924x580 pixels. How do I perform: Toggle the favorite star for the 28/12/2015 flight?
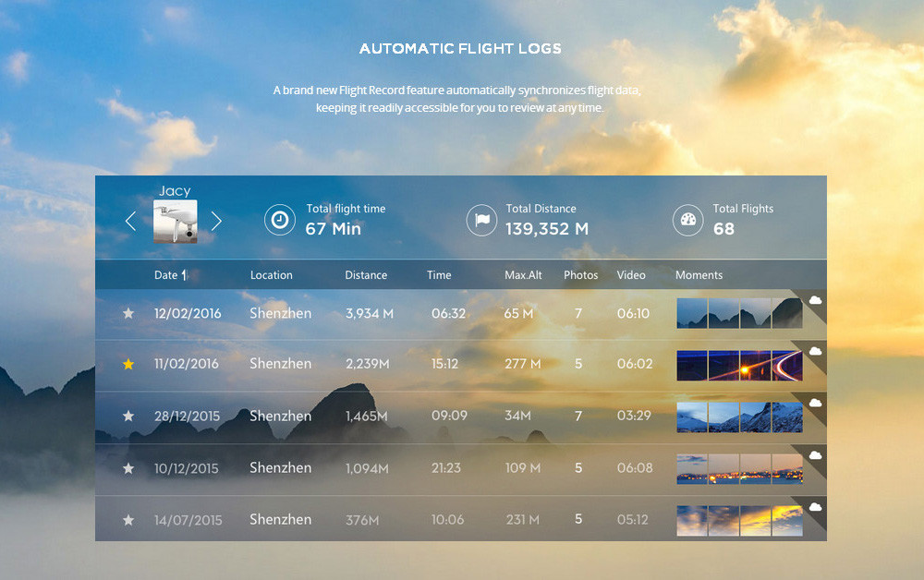tap(128, 416)
